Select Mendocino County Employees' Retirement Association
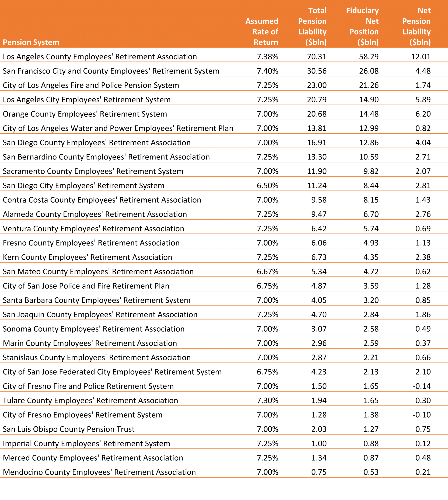This screenshot has width=448, height=500. click(x=99, y=472)
